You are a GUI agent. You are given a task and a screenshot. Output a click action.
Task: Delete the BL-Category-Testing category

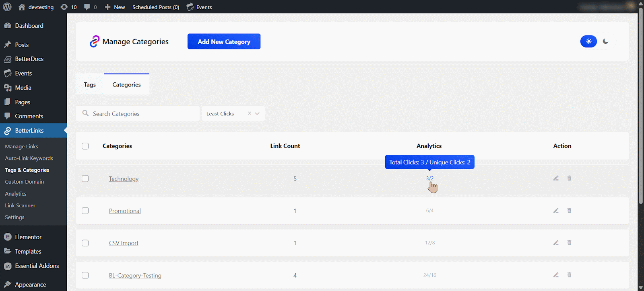pos(569,275)
